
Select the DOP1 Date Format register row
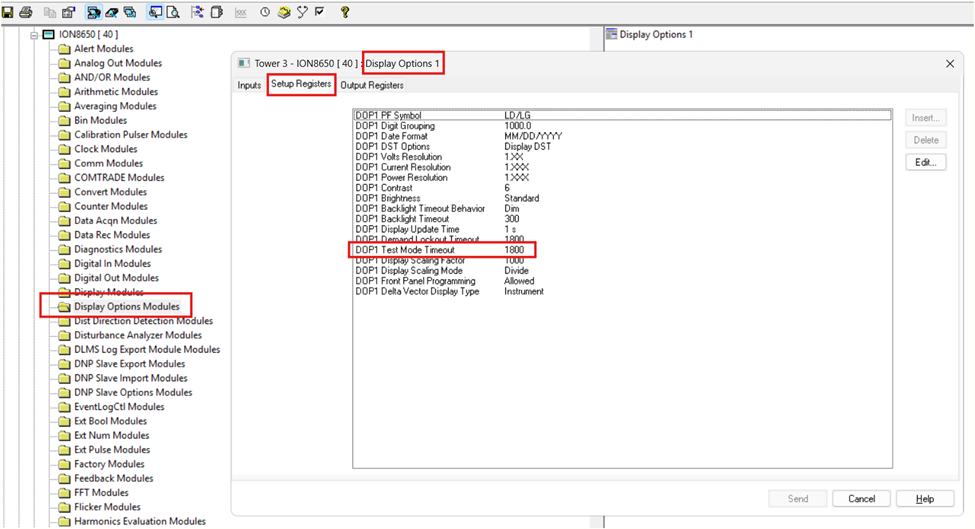[x=622, y=136]
